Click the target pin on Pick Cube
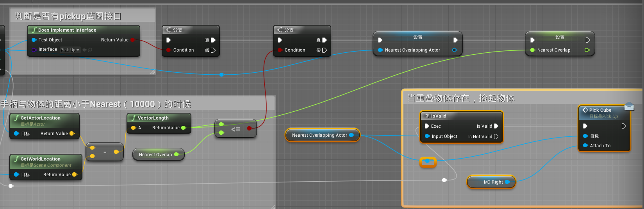The height and width of the screenshot is (209, 644). pyautogui.click(x=585, y=136)
